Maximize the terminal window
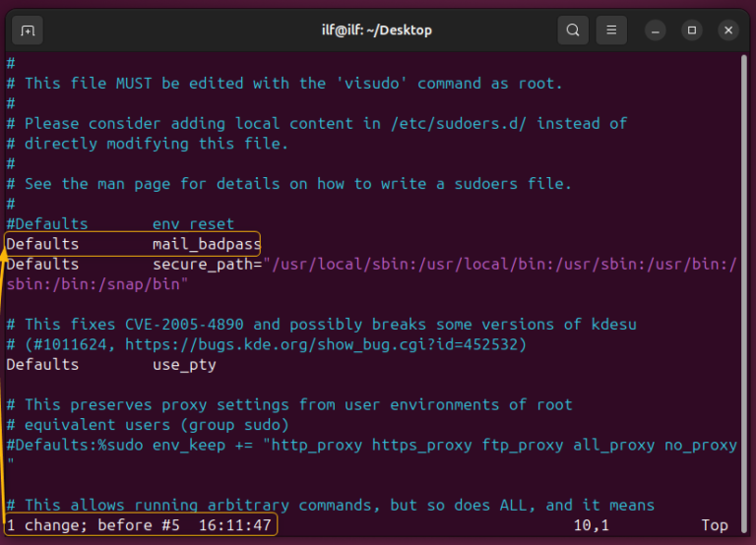The height and width of the screenshot is (545, 756). (692, 30)
